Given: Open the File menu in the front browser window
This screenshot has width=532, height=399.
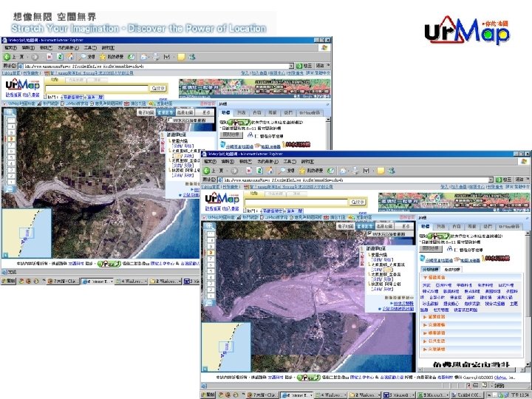Looking at the screenshot, I should coord(210,162).
